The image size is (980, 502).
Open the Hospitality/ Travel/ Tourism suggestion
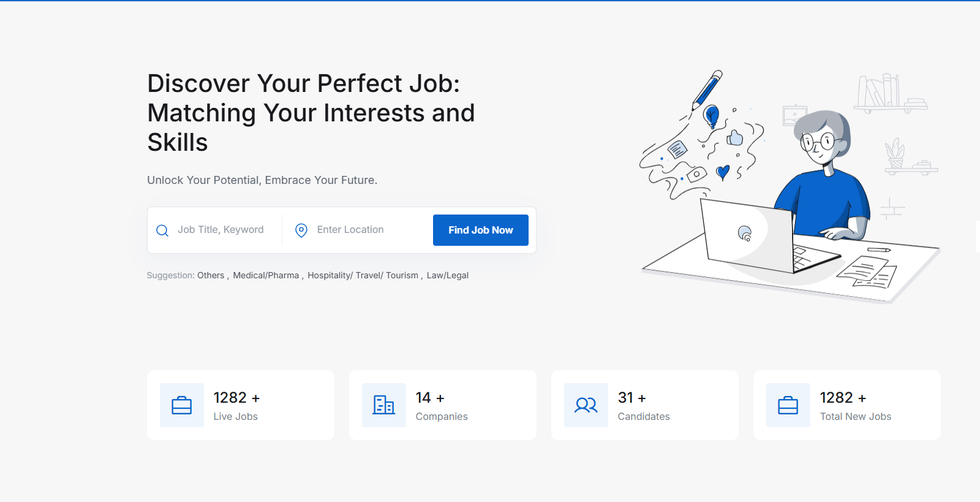[363, 276]
